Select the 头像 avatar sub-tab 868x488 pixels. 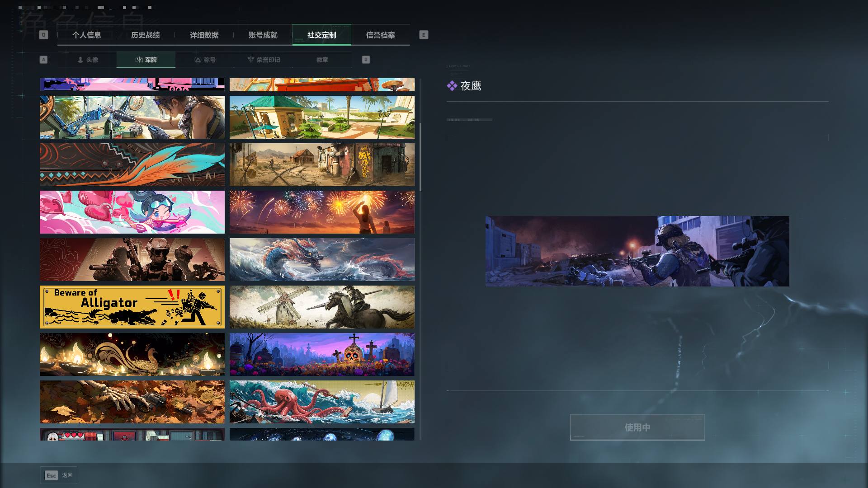tap(87, 60)
